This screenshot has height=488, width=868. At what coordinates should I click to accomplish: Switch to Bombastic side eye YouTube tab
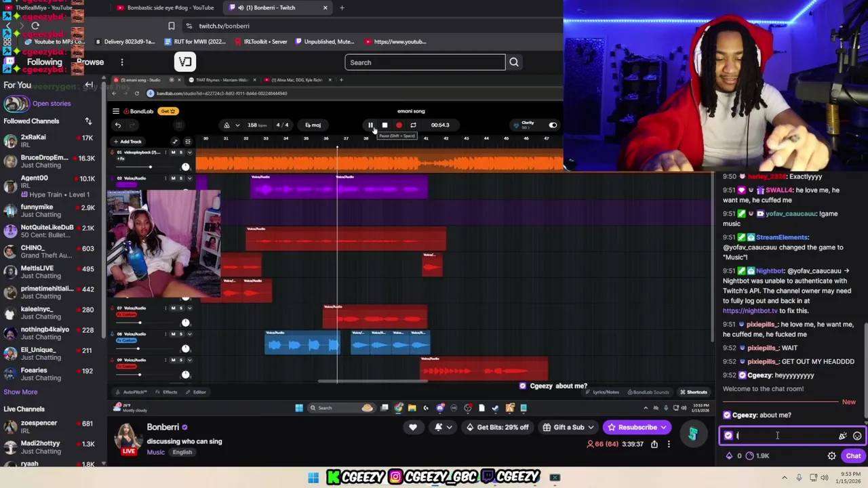click(165, 7)
